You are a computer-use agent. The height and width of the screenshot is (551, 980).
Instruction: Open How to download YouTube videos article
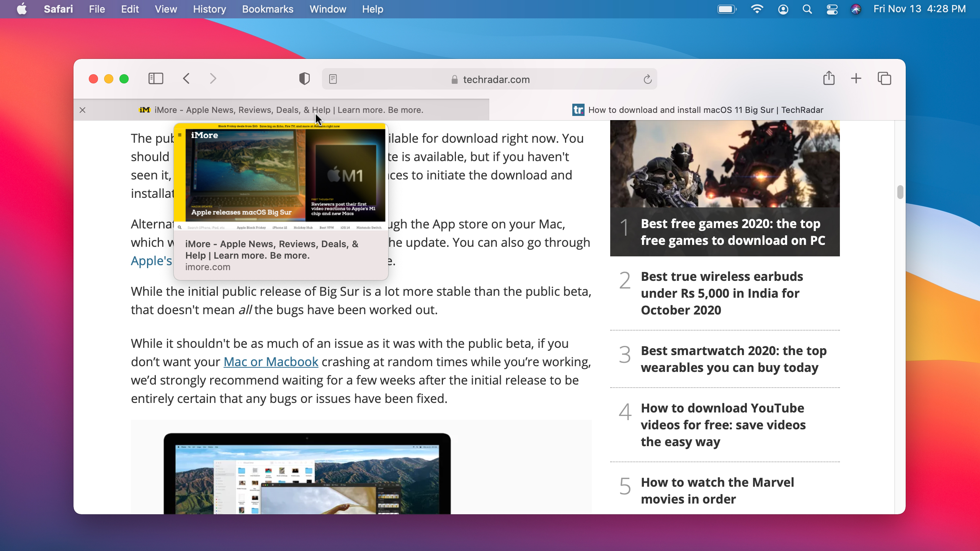click(x=723, y=425)
